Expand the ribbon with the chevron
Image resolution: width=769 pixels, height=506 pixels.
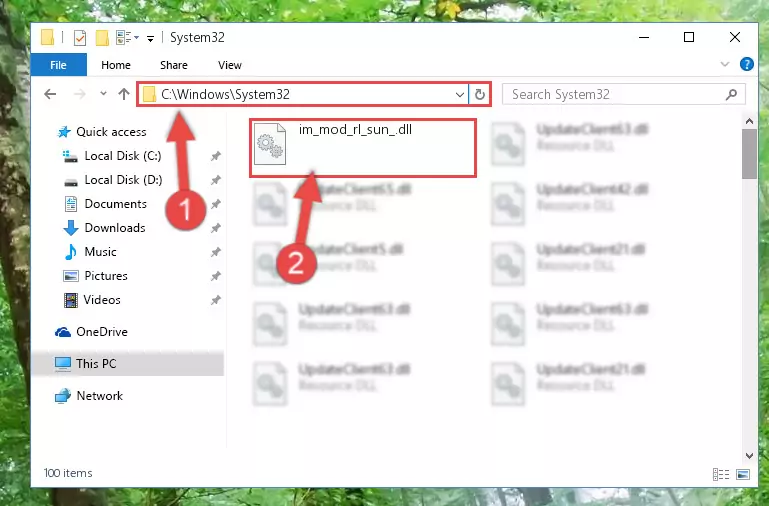tap(724, 64)
